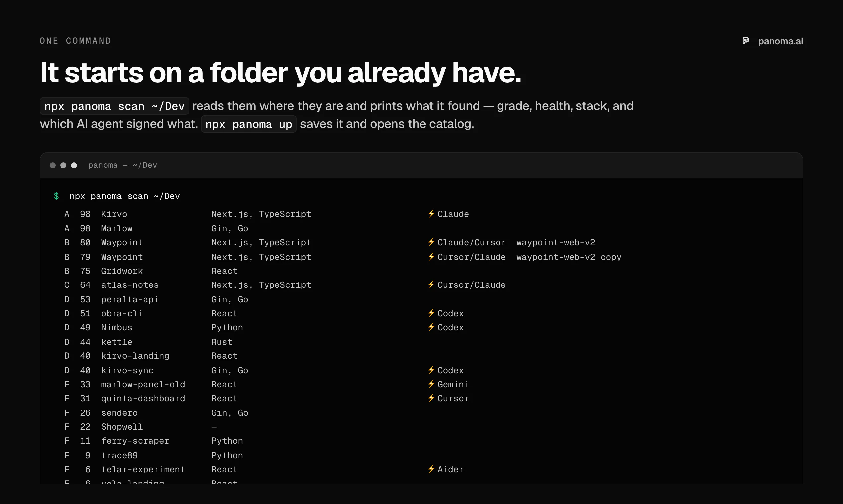This screenshot has height=504, width=843.
Task: Click the score 75 on Gridwork row
Action: (85, 271)
